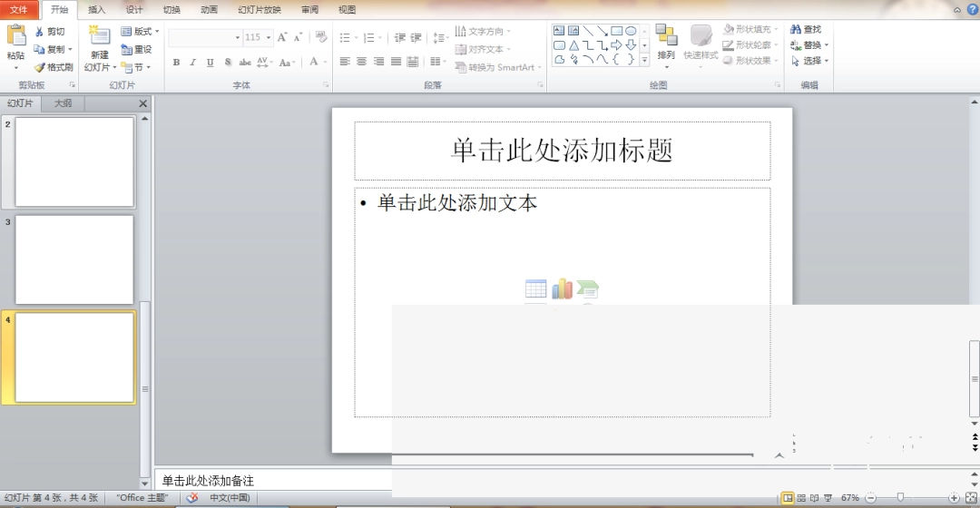This screenshot has width=980, height=508.
Task: Toggle bold formatting
Action: (176, 62)
